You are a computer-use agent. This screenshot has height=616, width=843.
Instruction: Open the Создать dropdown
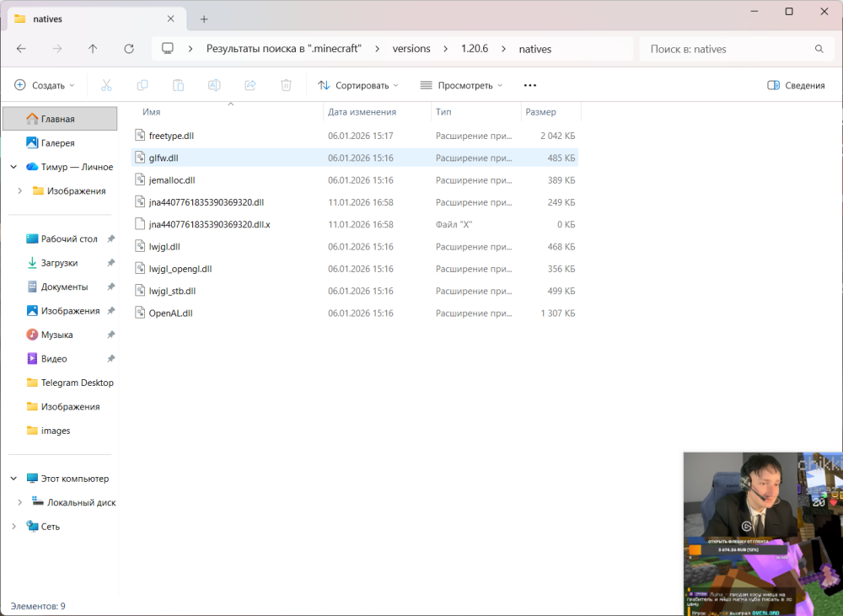(x=44, y=85)
